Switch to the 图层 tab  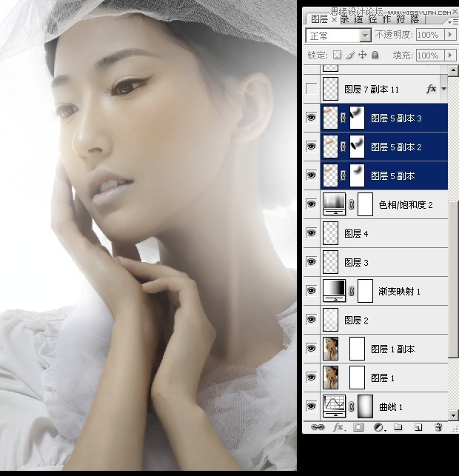[x=318, y=19]
